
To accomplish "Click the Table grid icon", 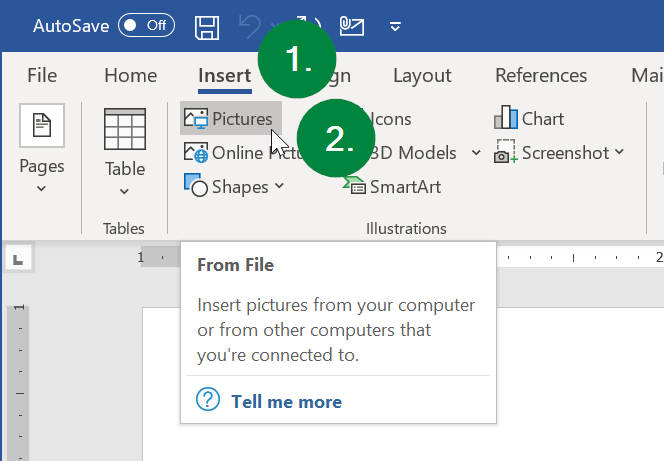I will tap(125, 129).
